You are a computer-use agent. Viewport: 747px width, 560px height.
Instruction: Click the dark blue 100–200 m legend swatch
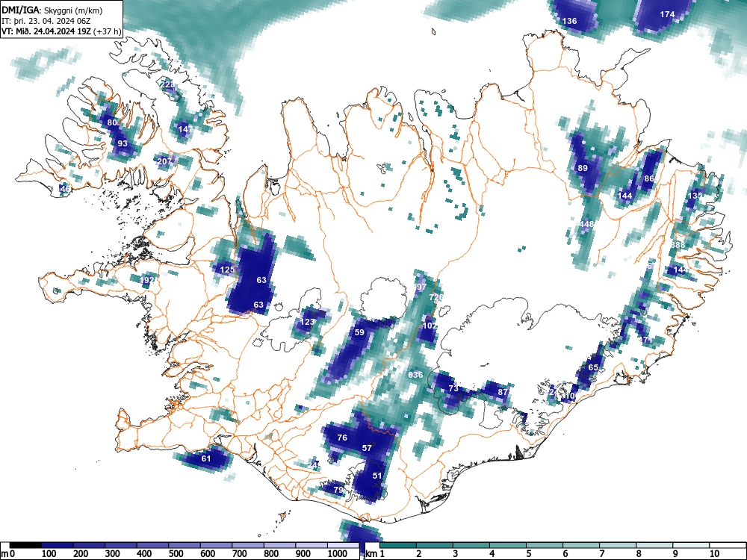(58, 545)
